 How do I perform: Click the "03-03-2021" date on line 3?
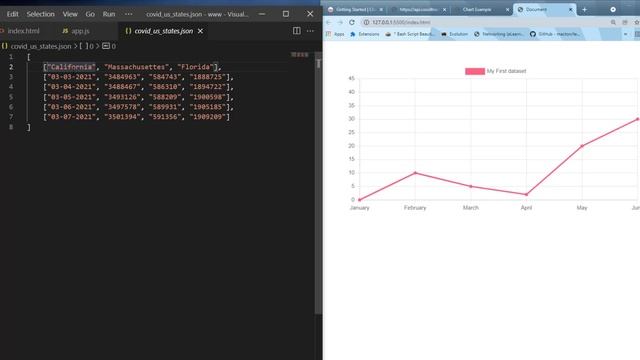(71, 77)
